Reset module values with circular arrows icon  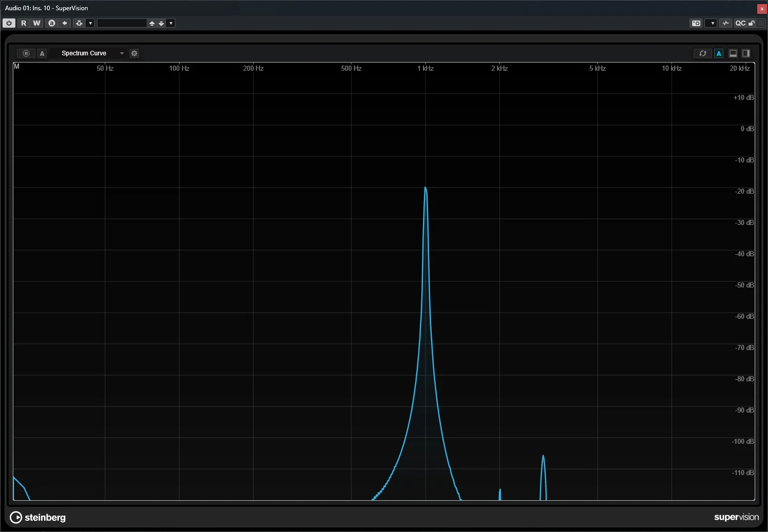click(702, 53)
